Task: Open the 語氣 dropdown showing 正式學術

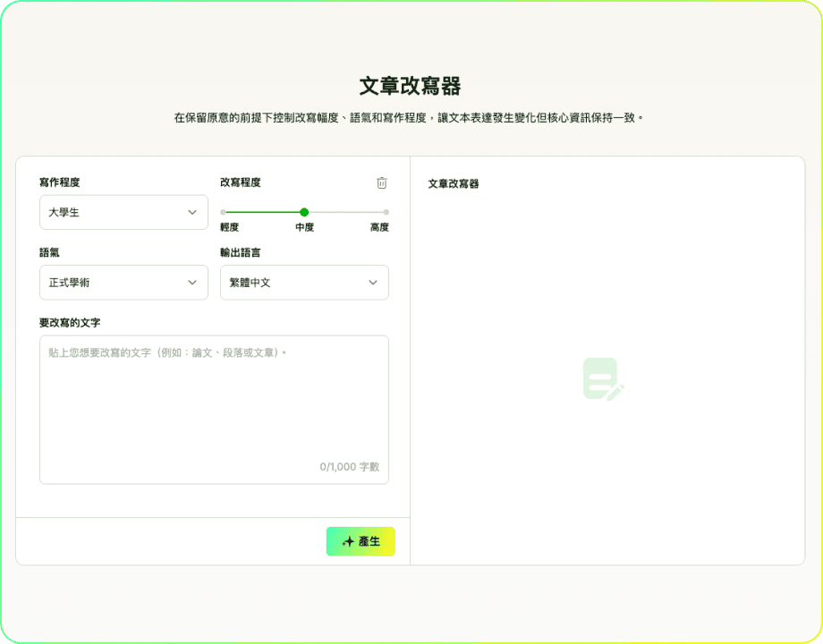Action: click(123, 283)
